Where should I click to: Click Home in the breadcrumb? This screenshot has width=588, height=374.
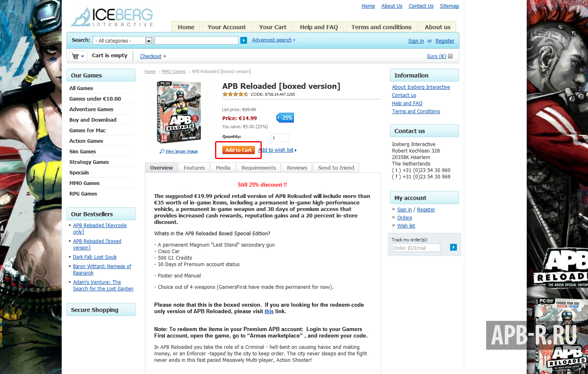click(x=150, y=71)
